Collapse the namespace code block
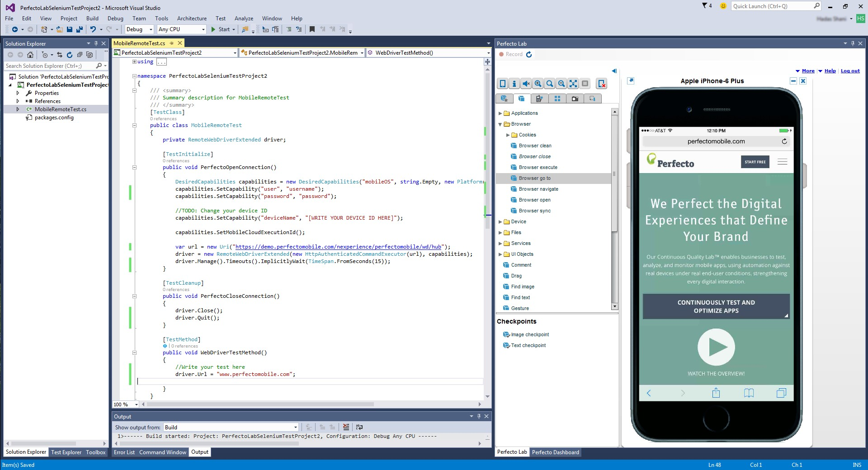The image size is (868, 470). (x=134, y=76)
